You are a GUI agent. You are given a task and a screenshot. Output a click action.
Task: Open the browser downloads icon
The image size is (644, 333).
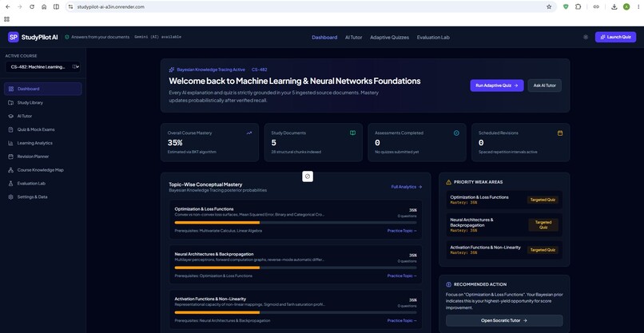(x=614, y=6)
